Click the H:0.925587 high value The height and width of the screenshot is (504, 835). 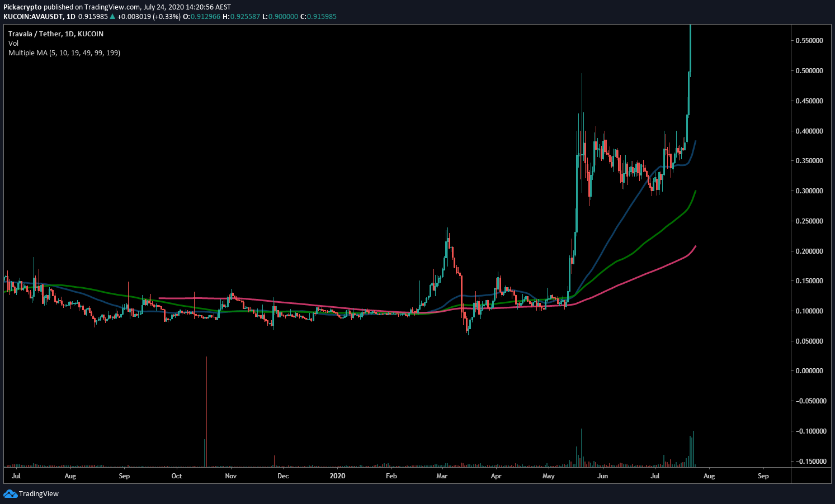241,17
